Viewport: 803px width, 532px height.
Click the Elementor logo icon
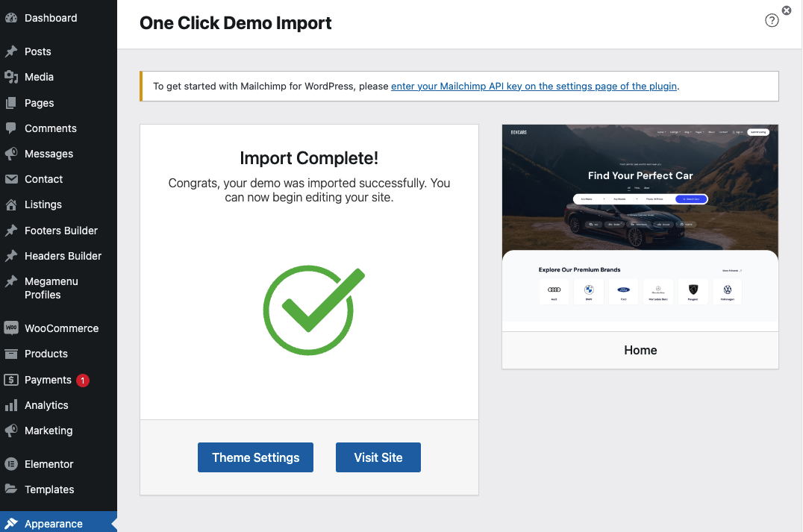click(x=11, y=464)
